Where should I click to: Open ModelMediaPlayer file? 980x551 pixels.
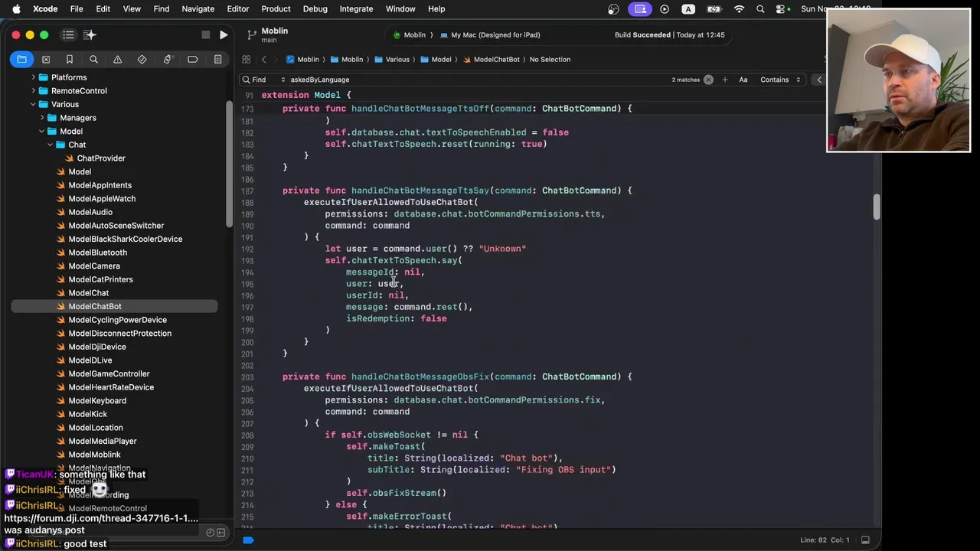click(103, 441)
